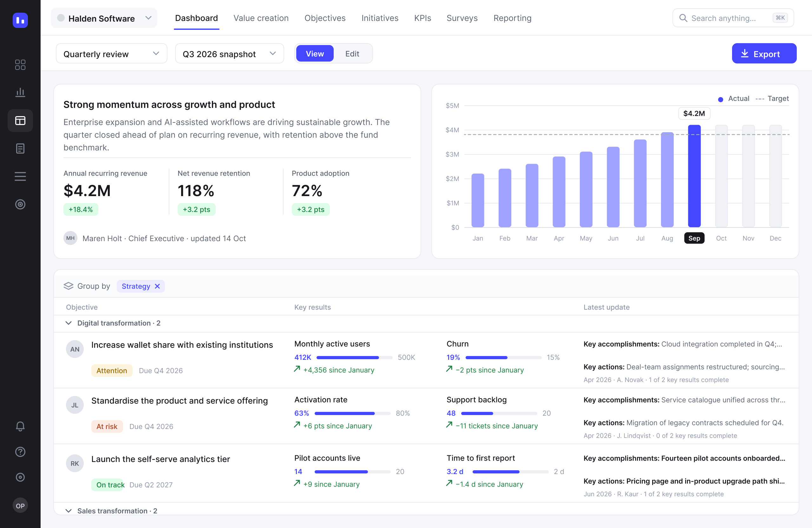Switch to the Surveys tab
Viewport: 812px width, 528px height.
click(462, 18)
